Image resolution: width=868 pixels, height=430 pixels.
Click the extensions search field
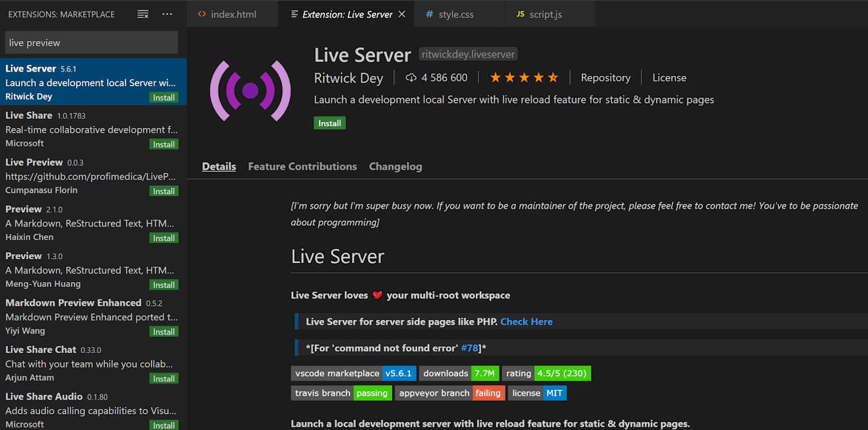pyautogui.click(x=91, y=42)
